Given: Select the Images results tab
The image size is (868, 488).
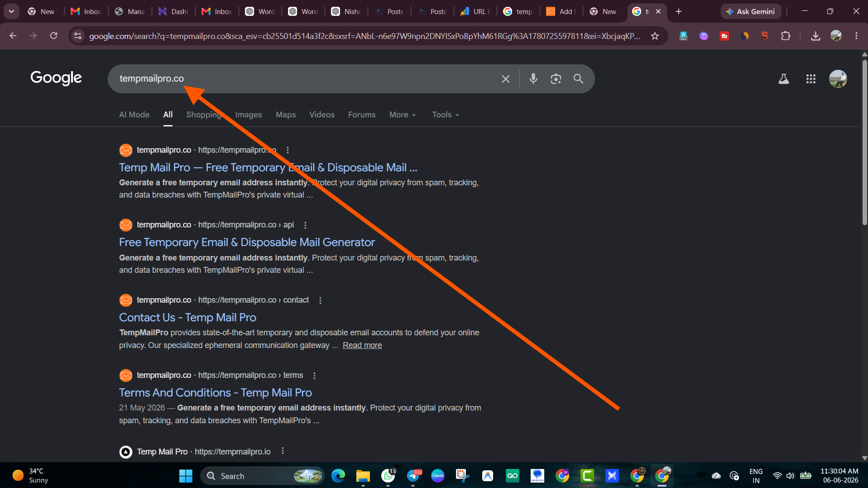Looking at the screenshot, I should [249, 115].
